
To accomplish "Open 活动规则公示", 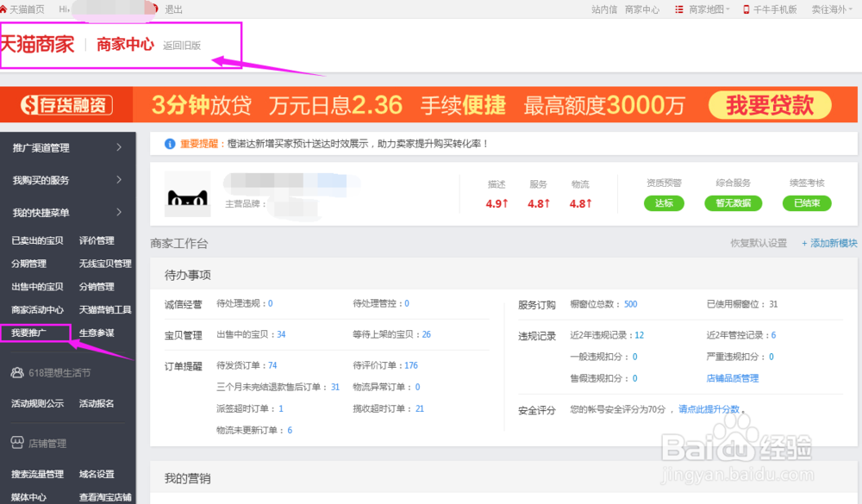I will [x=37, y=403].
